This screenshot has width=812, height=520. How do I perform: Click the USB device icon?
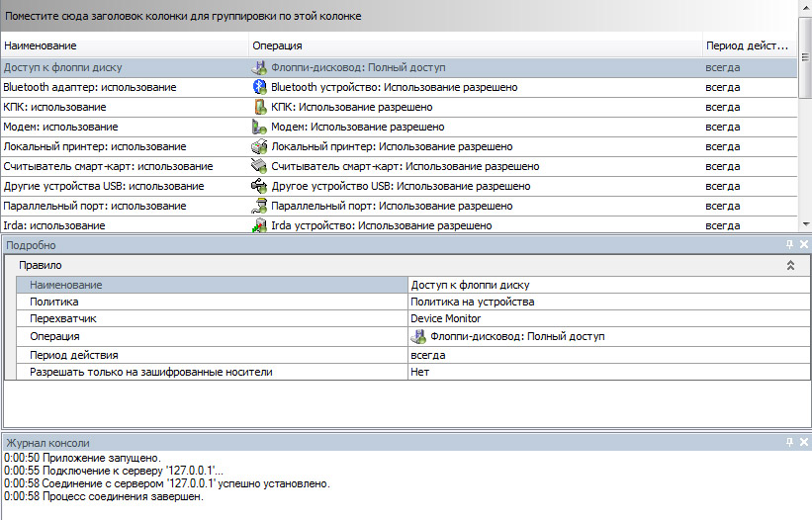260,186
